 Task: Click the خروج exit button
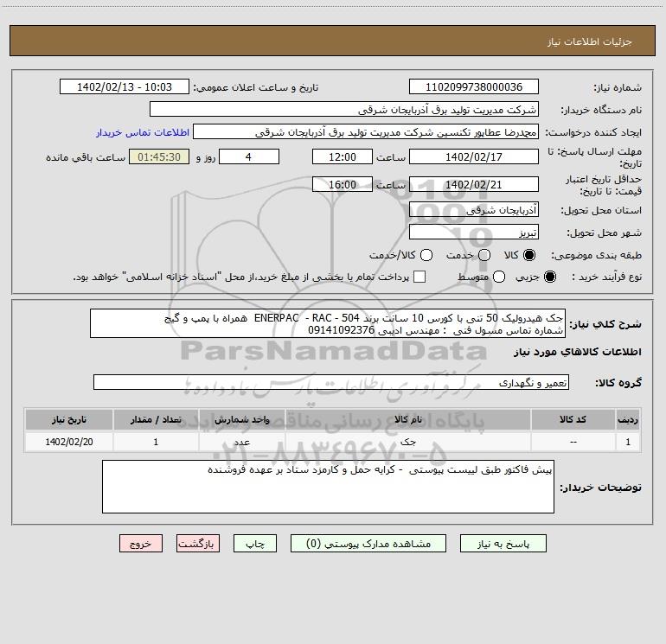coord(141,544)
